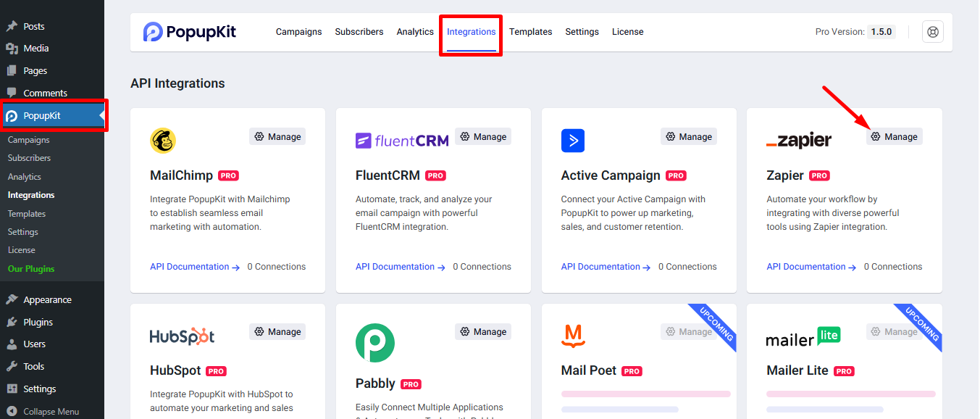Viewport: 980px width, 419px height.
Task: Click Manage button on Pabbly card
Action: coord(483,331)
